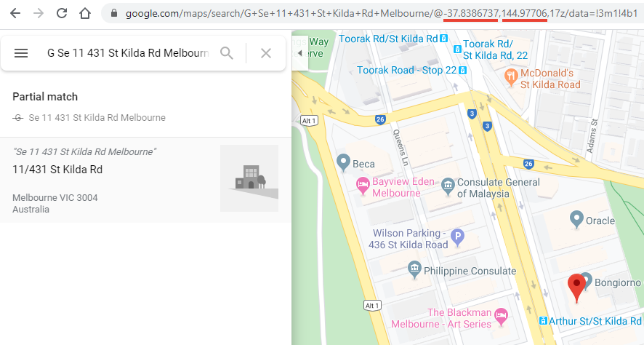Click the Toorak Rd/St Kilda Rd tram stop icon
This screenshot has height=345, width=644.
click(x=443, y=39)
